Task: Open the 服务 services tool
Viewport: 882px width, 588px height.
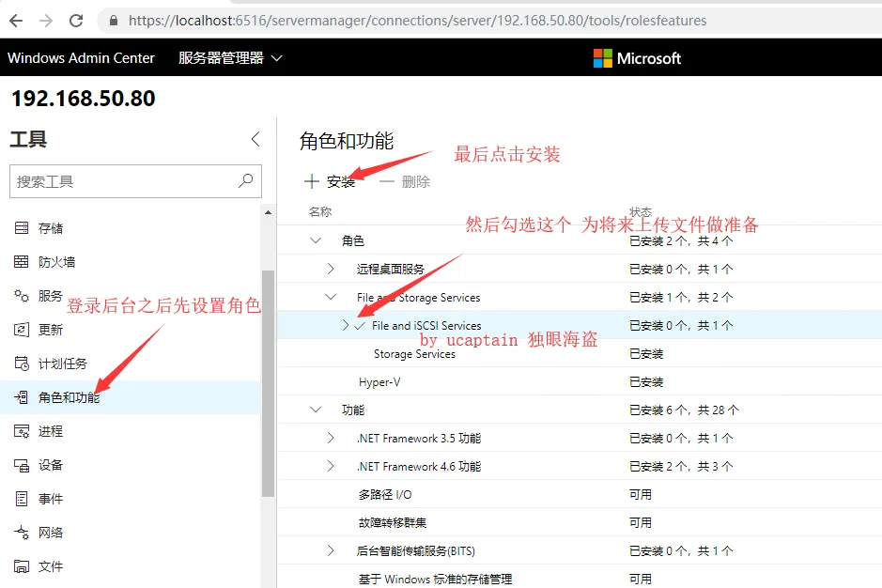Action: 131,295
